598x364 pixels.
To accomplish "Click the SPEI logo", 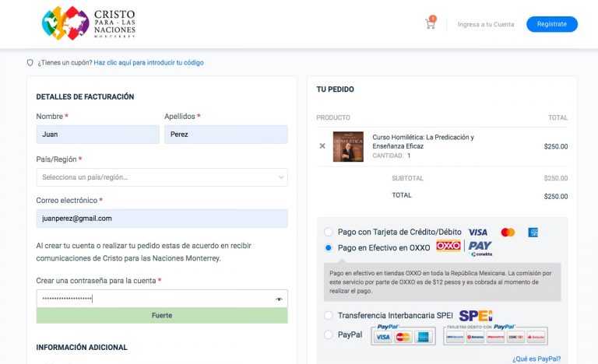I will pos(475,315).
